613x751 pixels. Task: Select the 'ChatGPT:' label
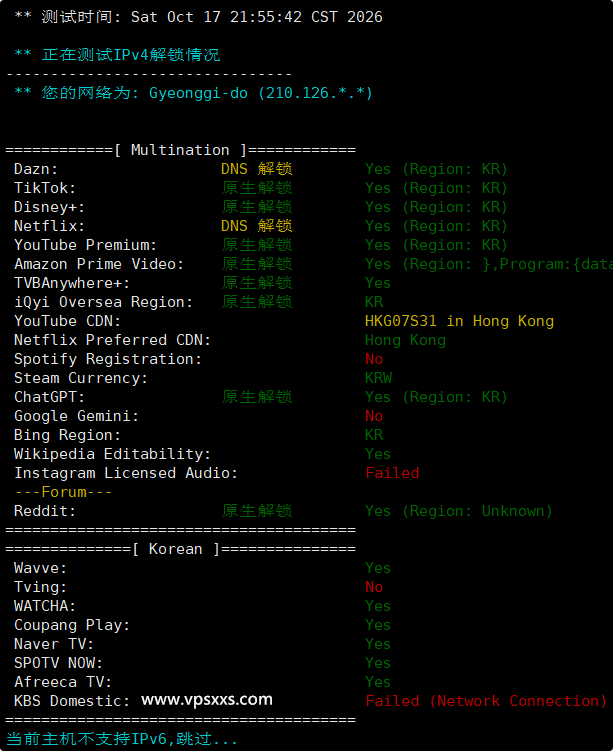click(49, 397)
